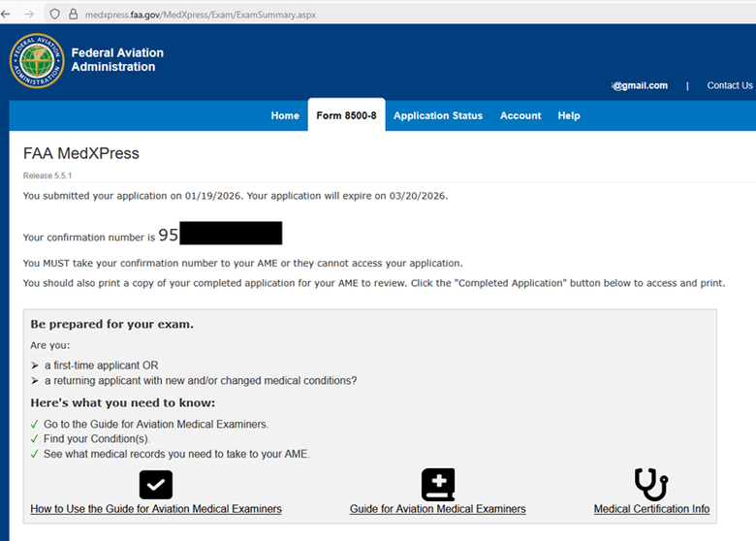The width and height of the screenshot is (756, 541).
Task: Go back with the browser back arrow
Action: (6, 15)
